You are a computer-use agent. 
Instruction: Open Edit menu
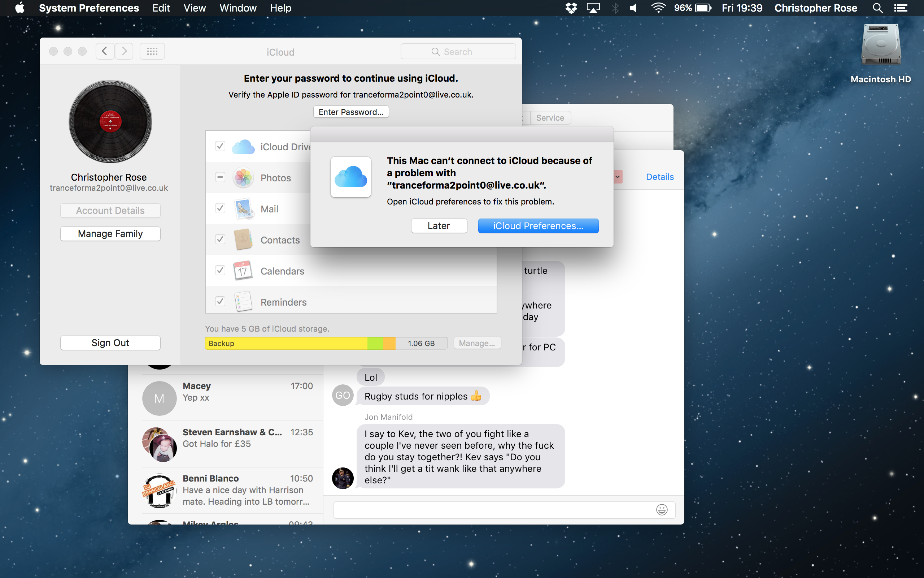[x=161, y=8]
